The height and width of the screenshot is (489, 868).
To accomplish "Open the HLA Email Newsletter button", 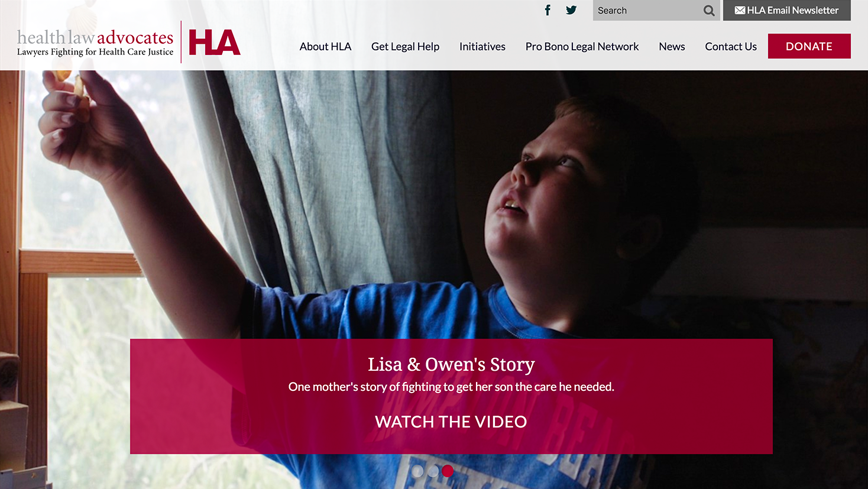I will tap(786, 10).
